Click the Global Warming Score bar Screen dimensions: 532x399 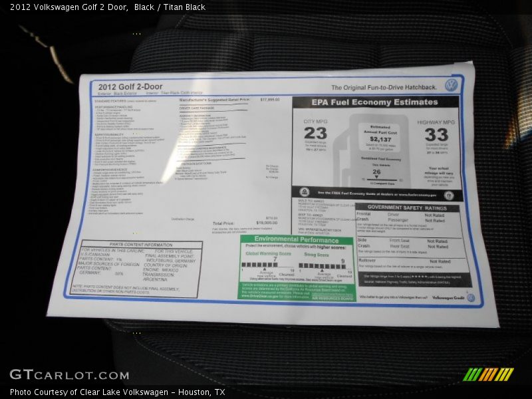[259, 265]
